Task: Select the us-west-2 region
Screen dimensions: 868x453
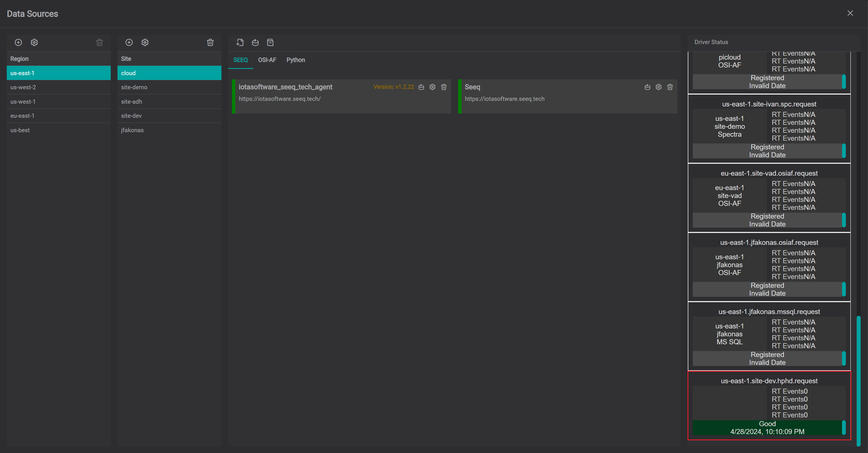Action: pos(59,87)
